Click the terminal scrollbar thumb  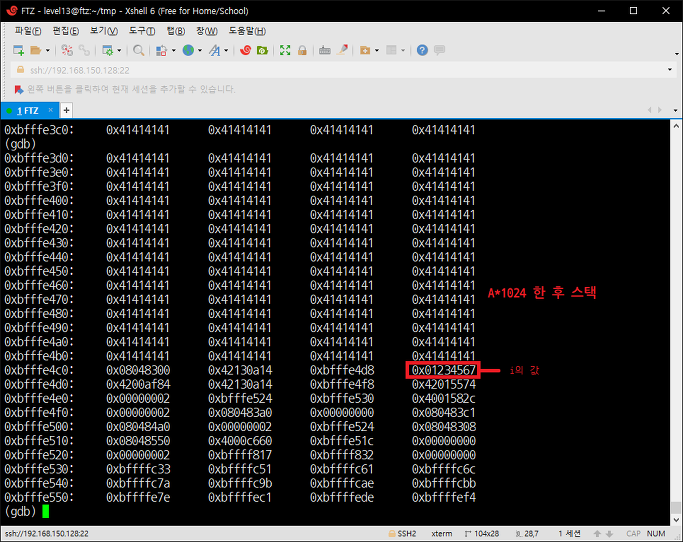(x=676, y=508)
